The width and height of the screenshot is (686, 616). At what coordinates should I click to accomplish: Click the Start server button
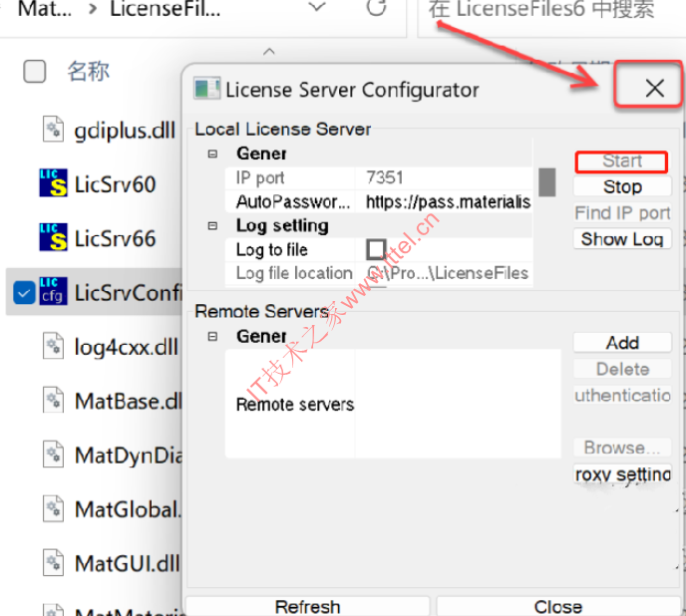point(622,161)
